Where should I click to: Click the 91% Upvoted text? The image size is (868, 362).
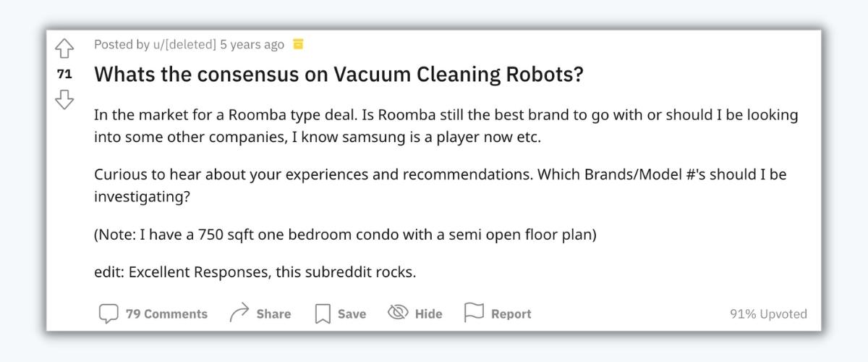point(768,314)
